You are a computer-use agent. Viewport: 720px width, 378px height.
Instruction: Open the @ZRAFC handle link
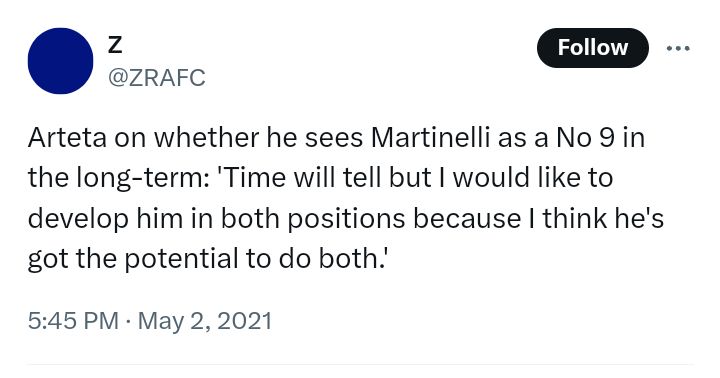[x=157, y=78]
